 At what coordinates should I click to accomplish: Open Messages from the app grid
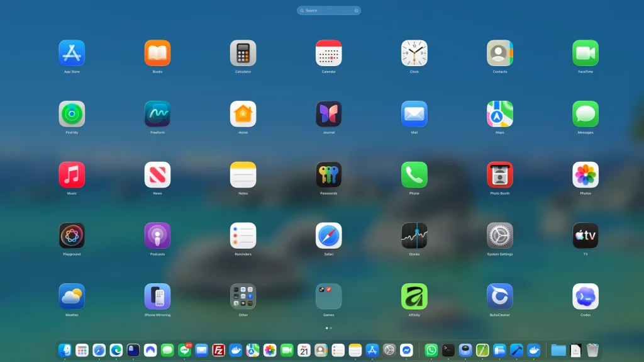586,114
